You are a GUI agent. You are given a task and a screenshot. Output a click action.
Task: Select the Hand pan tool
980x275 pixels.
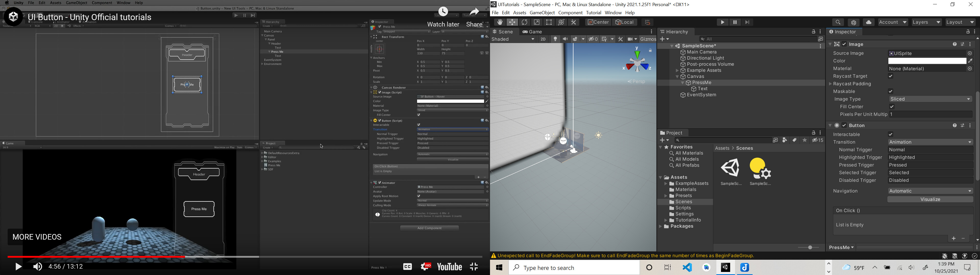500,22
